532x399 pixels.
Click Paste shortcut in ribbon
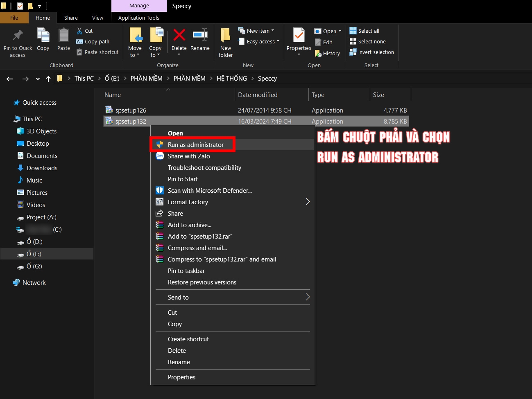(98, 52)
